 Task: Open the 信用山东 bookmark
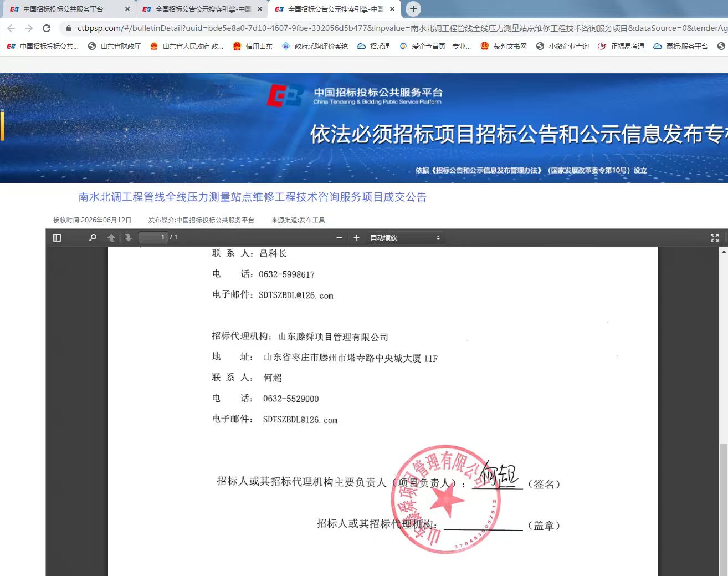pos(253,47)
